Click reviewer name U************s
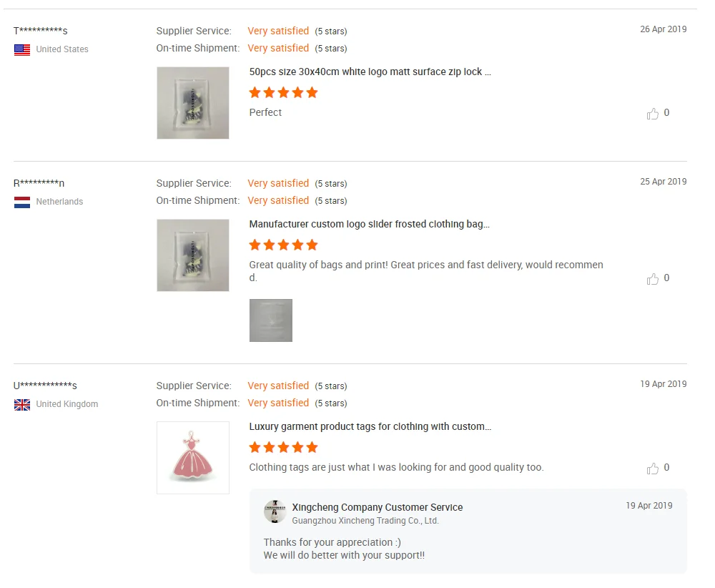Screen dimensions: 715x588 pos(45,386)
